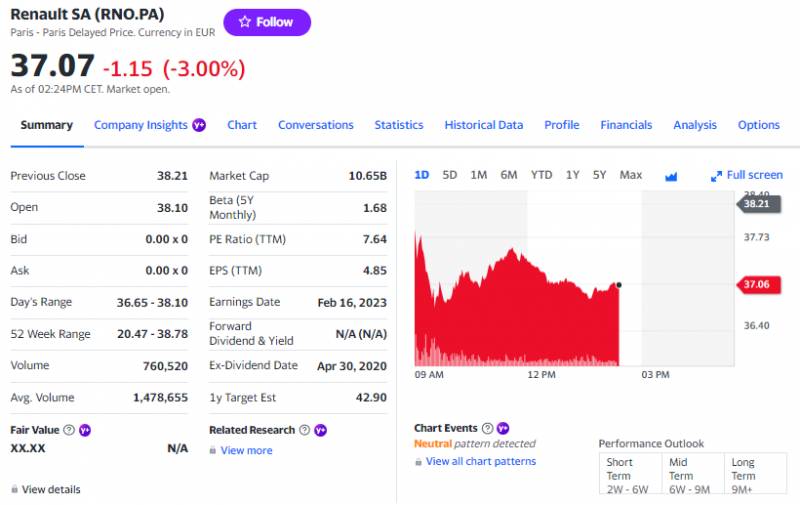
Task: Click the Volume value 760,520
Action: (165, 366)
